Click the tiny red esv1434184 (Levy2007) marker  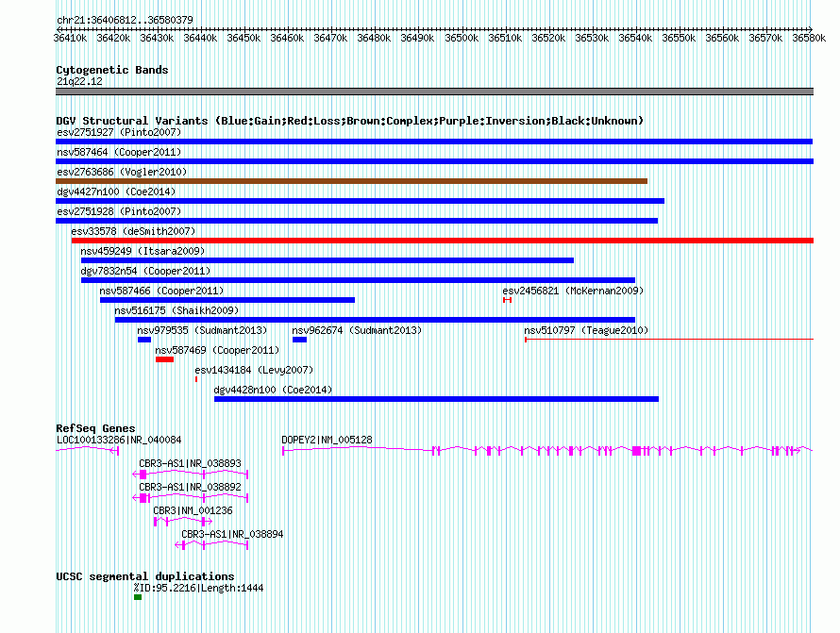click(196, 379)
